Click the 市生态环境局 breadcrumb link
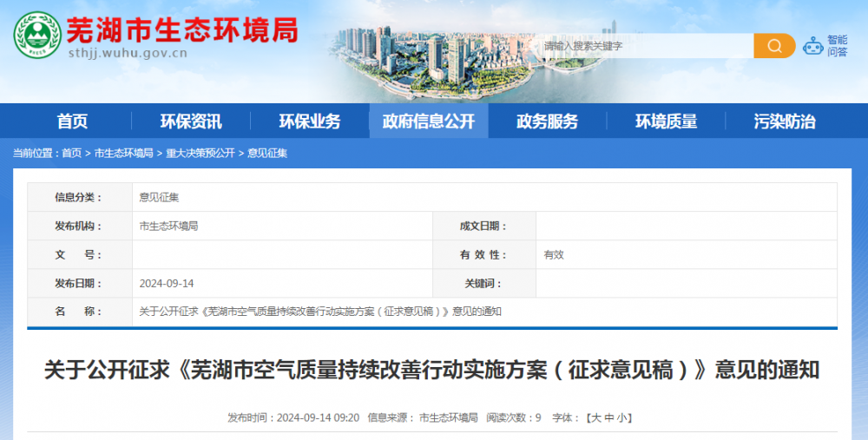The width and height of the screenshot is (868, 440). 123,154
